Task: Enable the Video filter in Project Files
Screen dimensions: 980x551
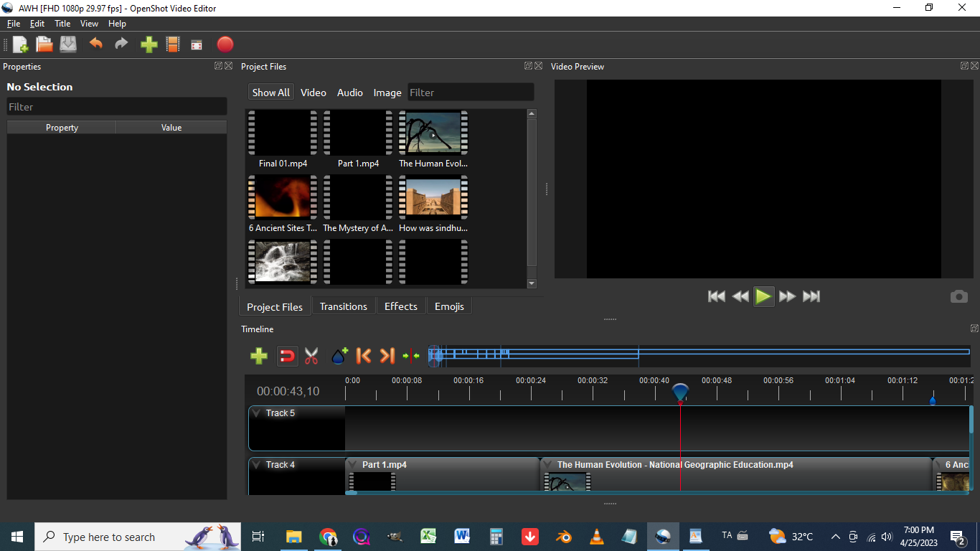Action: 313,92
